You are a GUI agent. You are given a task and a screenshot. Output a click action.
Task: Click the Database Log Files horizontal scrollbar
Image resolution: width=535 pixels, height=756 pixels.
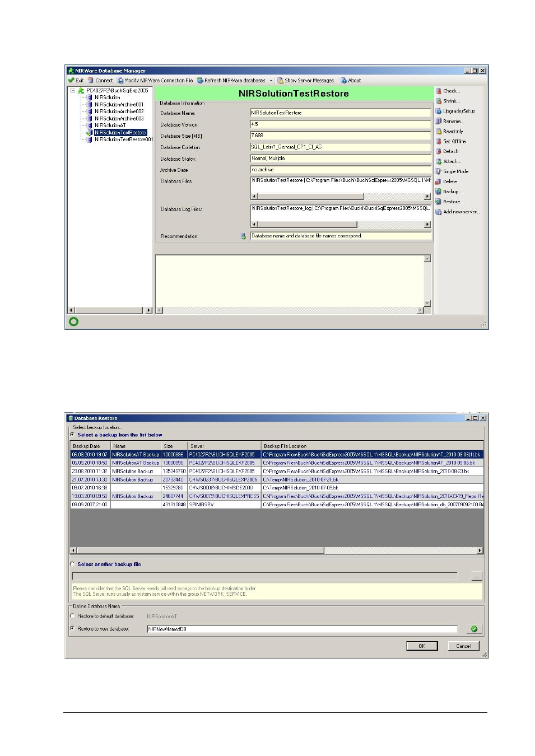pyautogui.click(x=341, y=225)
